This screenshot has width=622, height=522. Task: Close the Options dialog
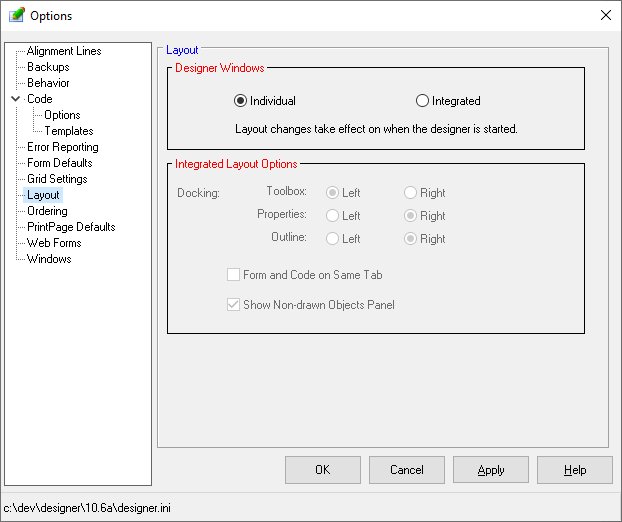(x=604, y=15)
